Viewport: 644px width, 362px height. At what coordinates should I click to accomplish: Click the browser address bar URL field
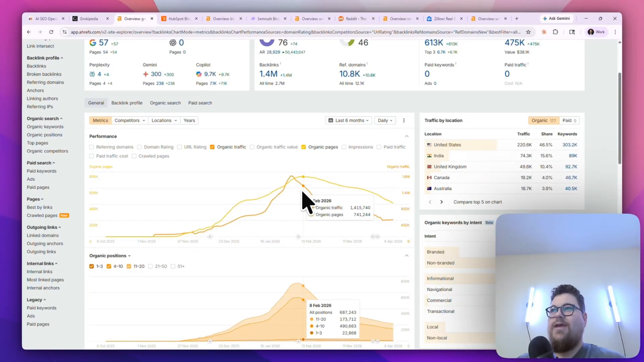click(x=282, y=32)
